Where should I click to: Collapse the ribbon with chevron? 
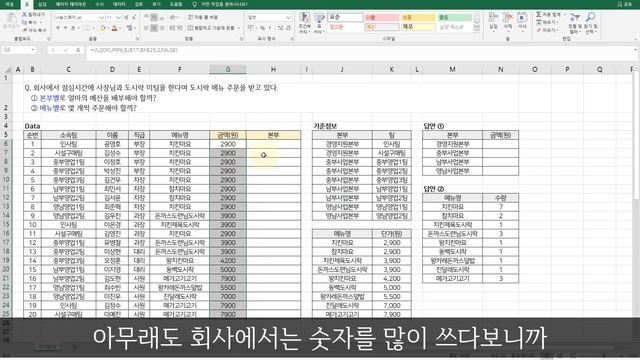tap(636, 39)
